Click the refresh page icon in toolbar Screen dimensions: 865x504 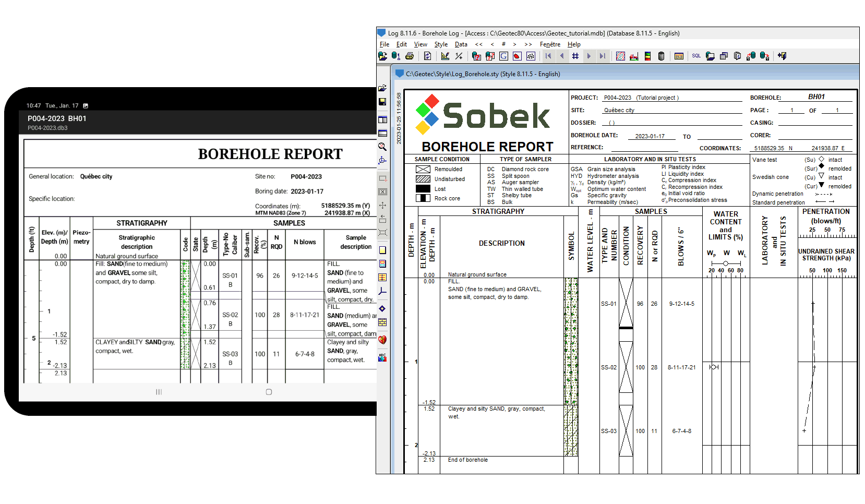428,56
